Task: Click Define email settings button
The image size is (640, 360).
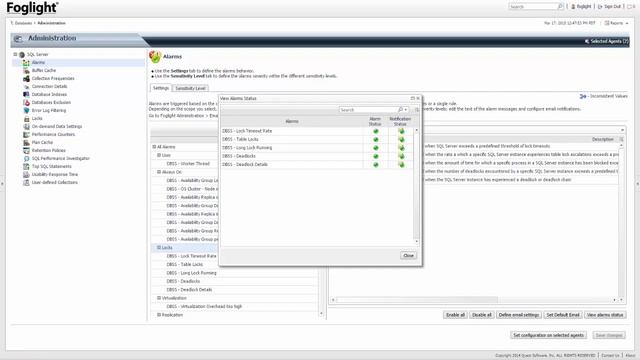Action: [519, 315]
